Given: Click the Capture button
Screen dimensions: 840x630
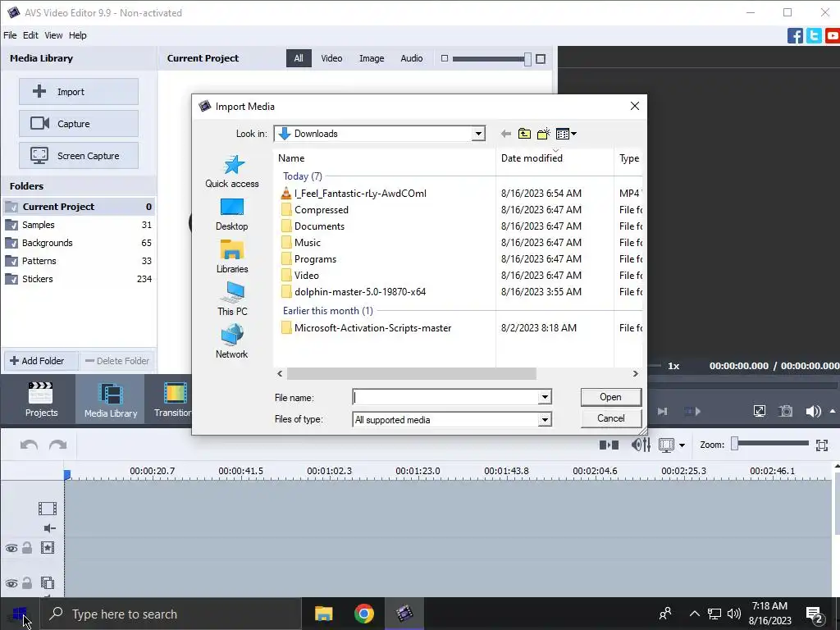Looking at the screenshot, I should pos(79,124).
